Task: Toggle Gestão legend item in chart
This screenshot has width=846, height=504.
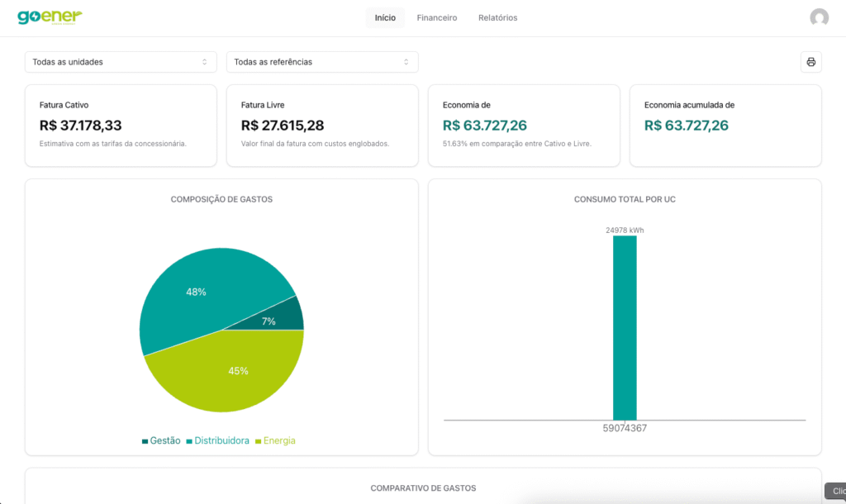Action: tap(161, 441)
